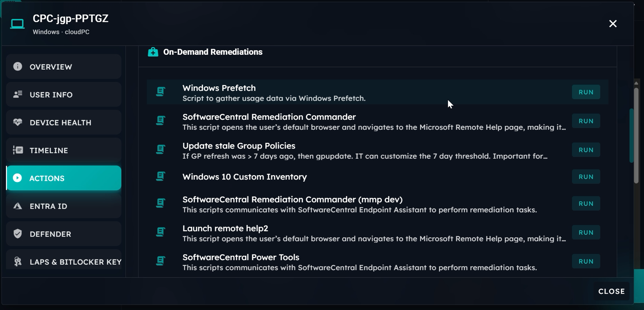The height and width of the screenshot is (310, 644).
Task: Click the laptop device icon in header
Action: (17, 24)
